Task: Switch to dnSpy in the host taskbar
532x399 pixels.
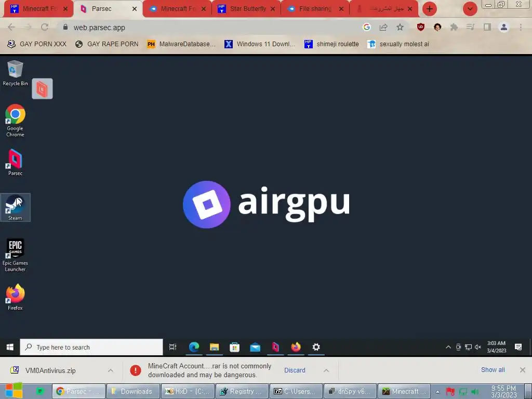Action: coord(351,392)
